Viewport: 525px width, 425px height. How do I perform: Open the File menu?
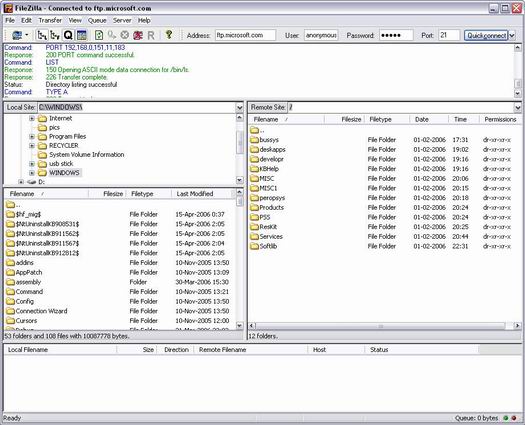(x=10, y=20)
